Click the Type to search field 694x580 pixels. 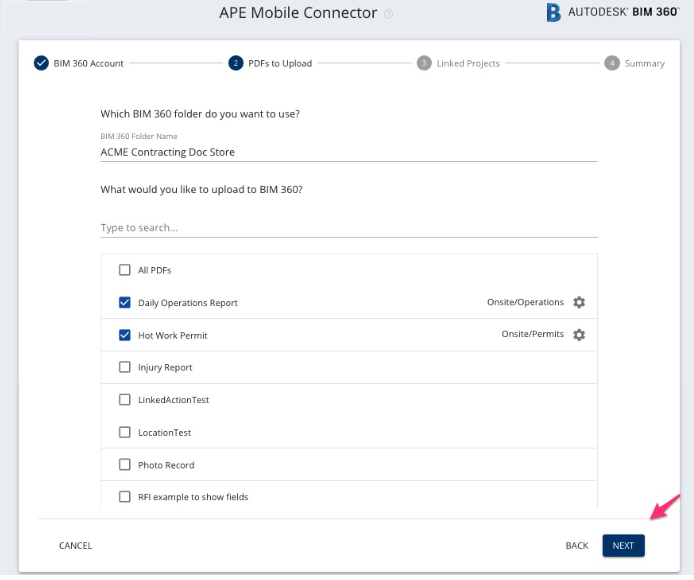tap(349, 228)
